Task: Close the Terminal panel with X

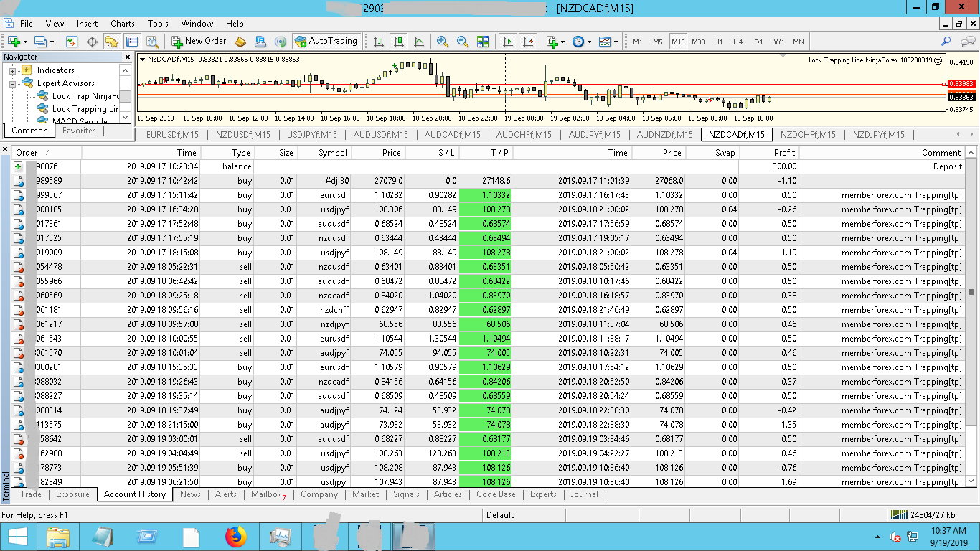Action: click(x=5, y=150)
